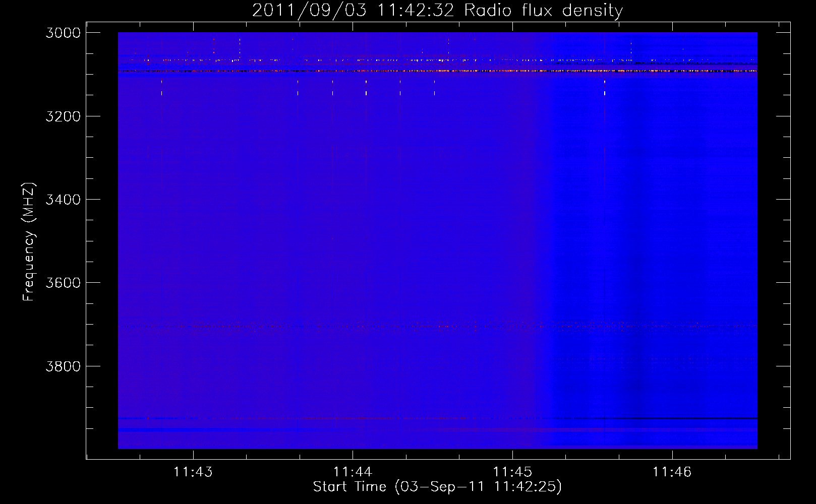Select the 3800 frequency tick label
816x504 pixels.
tap(63, 366)
